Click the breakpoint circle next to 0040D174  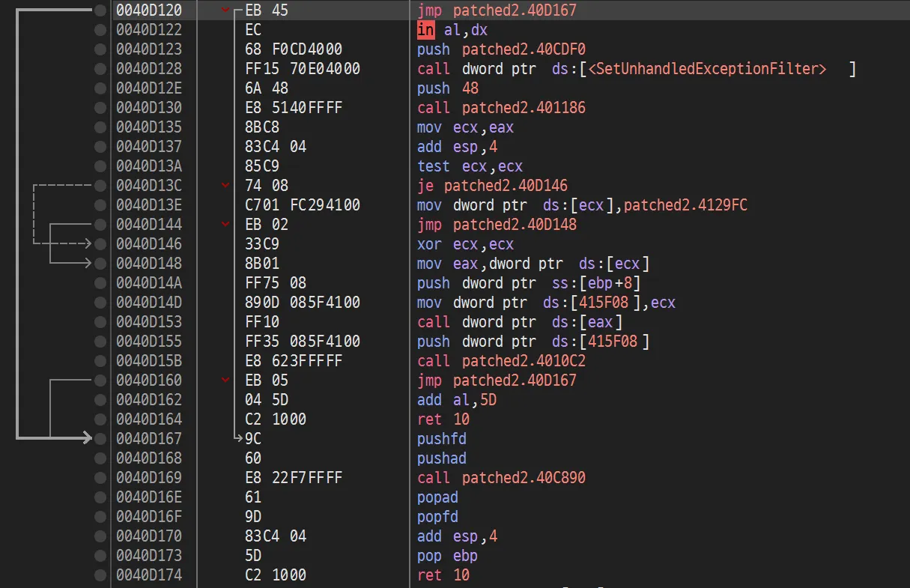pyautogui.click(x=100, y=575)
